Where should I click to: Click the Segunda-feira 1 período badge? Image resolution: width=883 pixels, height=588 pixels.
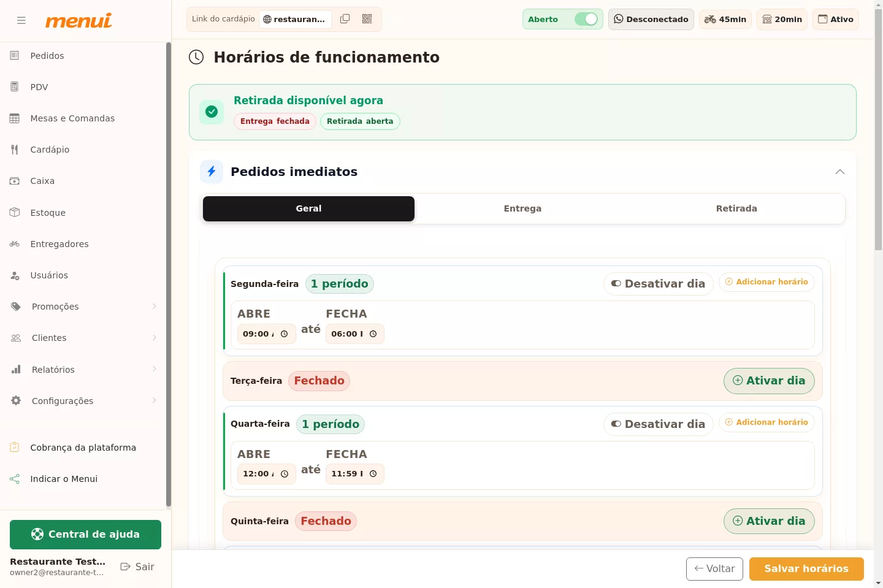(x=340, y=284)
